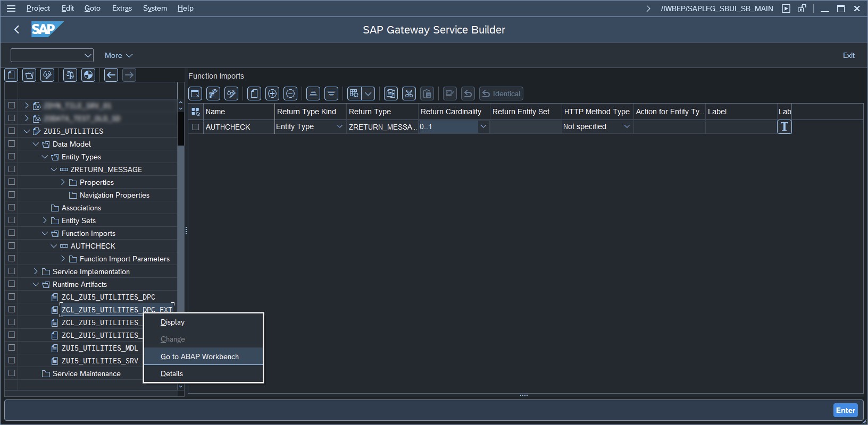This screenshot has width=868, height=425.
Task: Open the Project menu
Action: pyautogui.click(x=38, y=8)
